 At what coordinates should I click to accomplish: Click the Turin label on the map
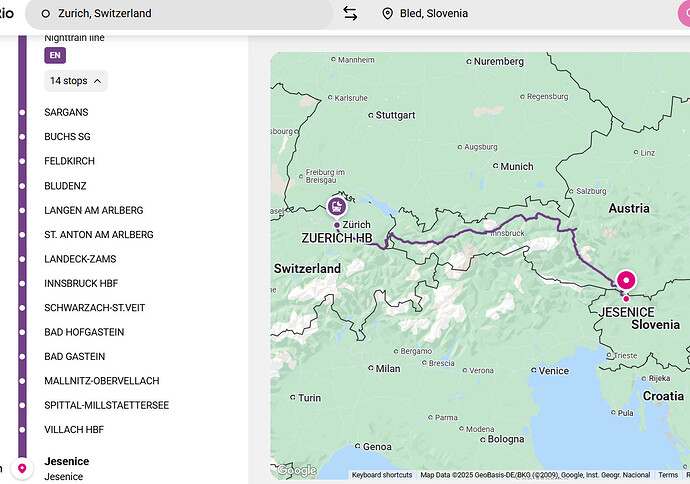[x=309, y=398]
